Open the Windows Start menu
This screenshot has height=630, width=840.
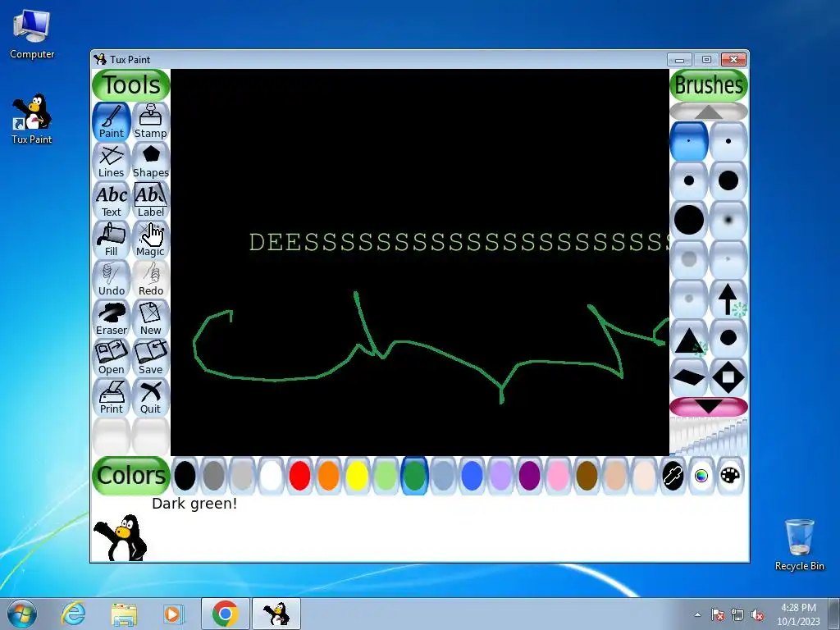[x=21, y=614]
